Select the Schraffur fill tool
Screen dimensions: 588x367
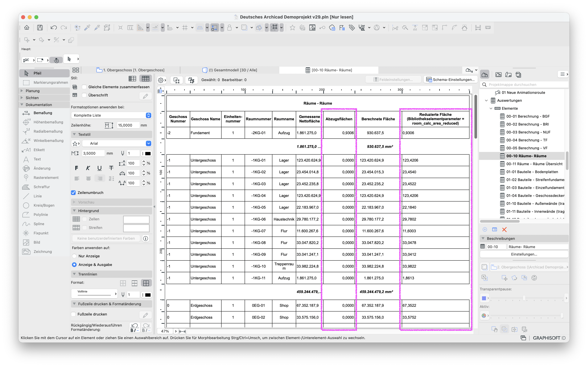click(42, 187)
